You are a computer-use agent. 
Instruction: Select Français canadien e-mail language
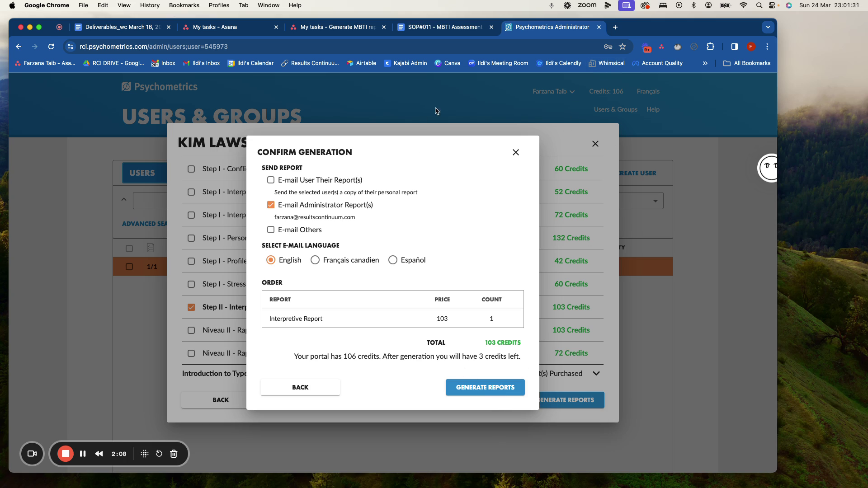(315, 260)
